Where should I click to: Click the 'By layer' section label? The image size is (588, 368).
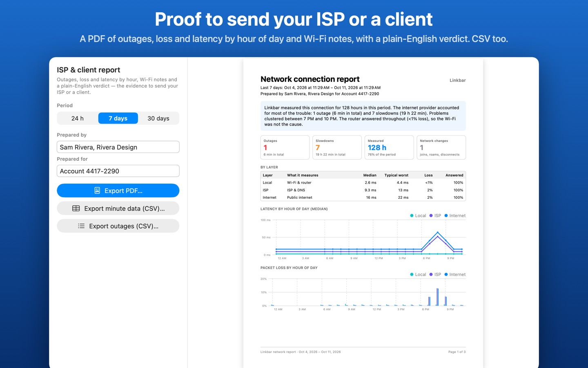click(269, 167)
